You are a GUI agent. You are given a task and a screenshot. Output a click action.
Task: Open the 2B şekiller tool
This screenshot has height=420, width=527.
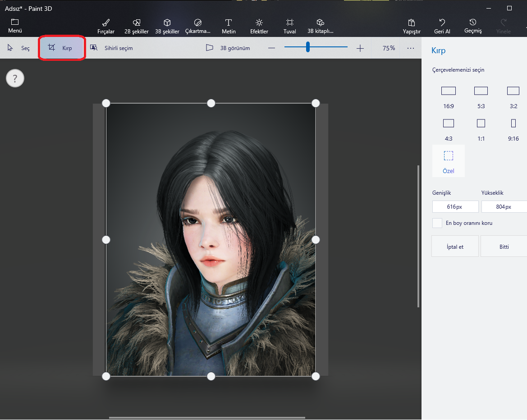coord(137,26)
